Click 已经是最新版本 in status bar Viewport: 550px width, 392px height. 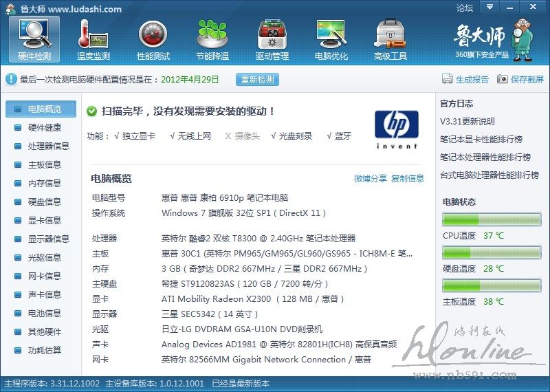(x=241, y=384)
